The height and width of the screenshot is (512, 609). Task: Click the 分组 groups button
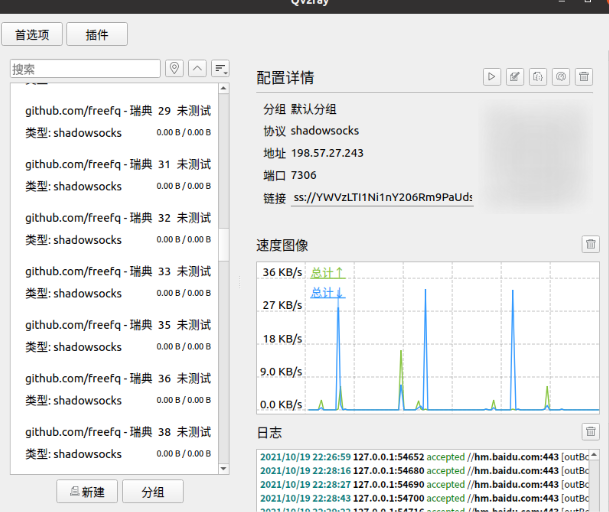tap(153, 492)
